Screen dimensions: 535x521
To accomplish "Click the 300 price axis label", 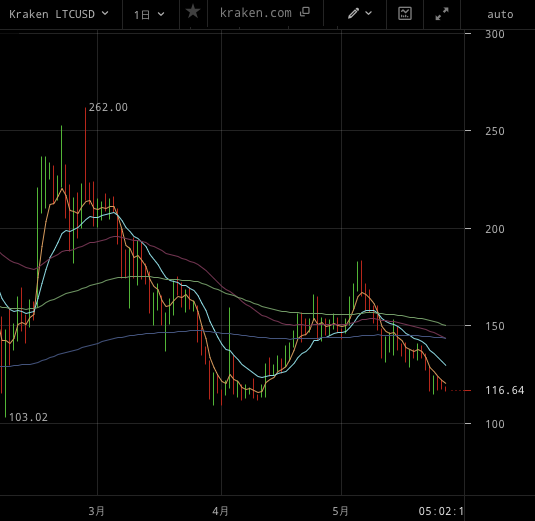I will 495,34.
